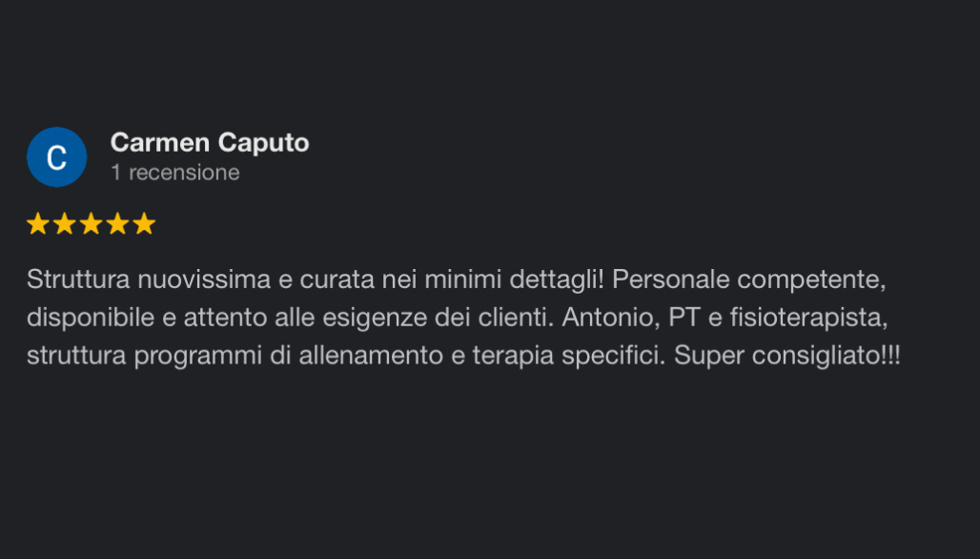Select the second gold star
The image size is (980, 559).
[65, 223]
